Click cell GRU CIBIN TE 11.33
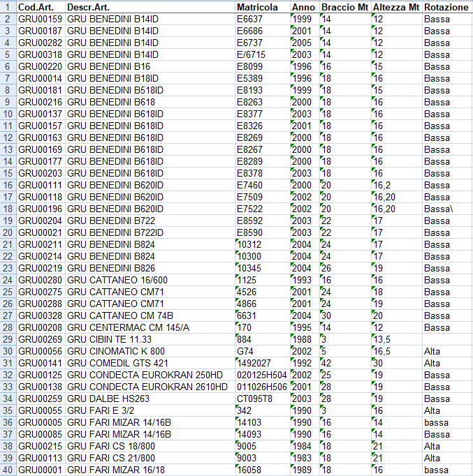Screen dimensions: 473x476 tap(150, 339)
